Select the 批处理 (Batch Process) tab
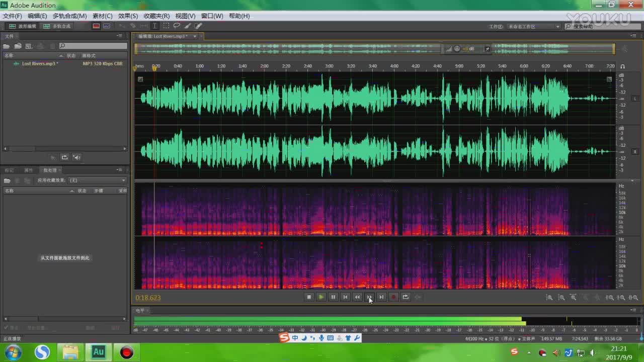 pyautogui.click(x=50, y=170)
